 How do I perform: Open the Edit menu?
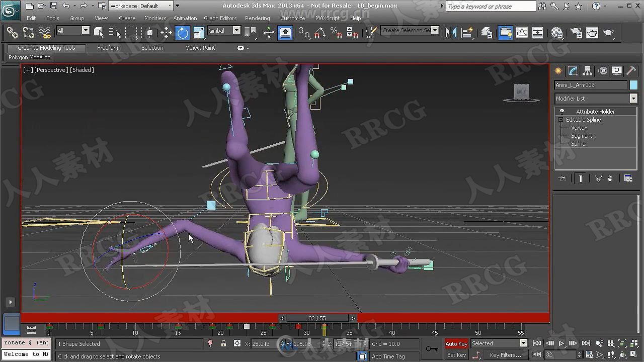(31, 18)
